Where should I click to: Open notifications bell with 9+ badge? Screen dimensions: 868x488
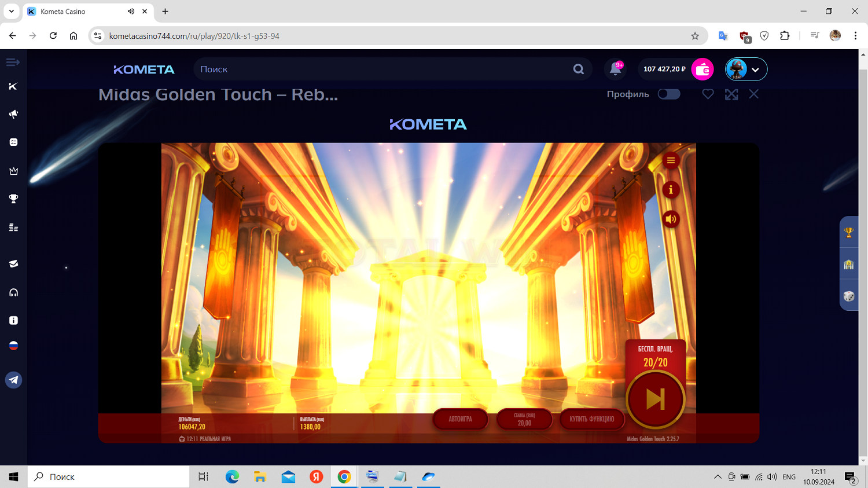(615, 69)
